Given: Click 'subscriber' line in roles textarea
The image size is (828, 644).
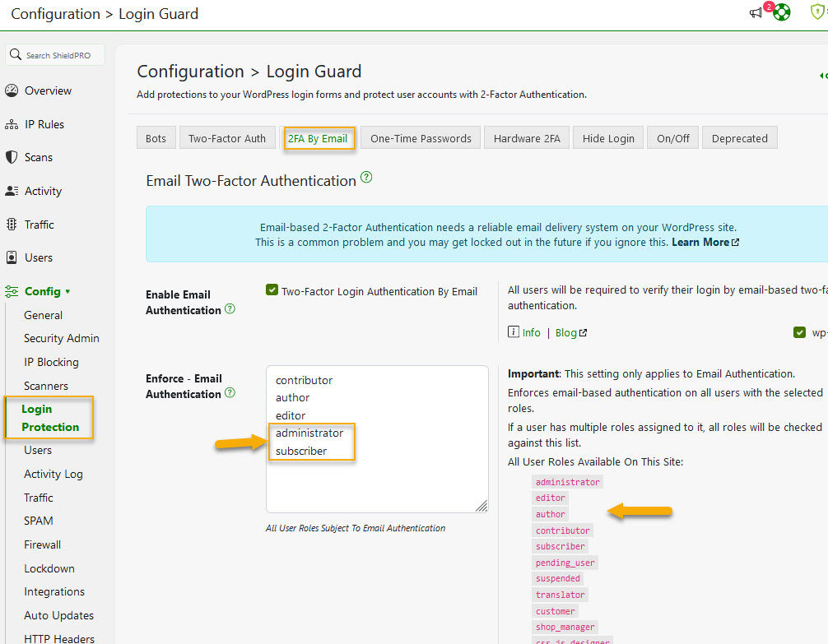Looking at the screenshot, I should [301, 451].
